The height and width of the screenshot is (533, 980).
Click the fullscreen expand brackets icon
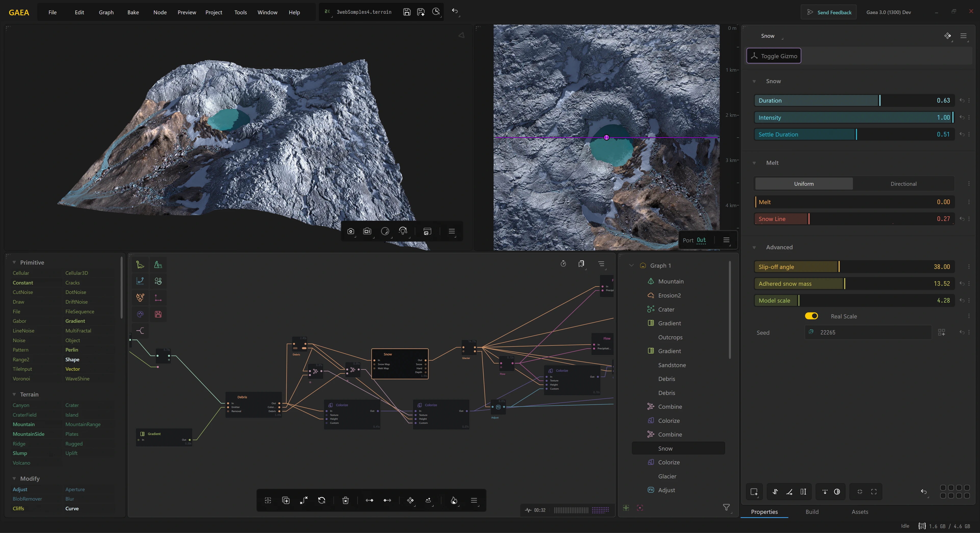click(x=874, y=491)
